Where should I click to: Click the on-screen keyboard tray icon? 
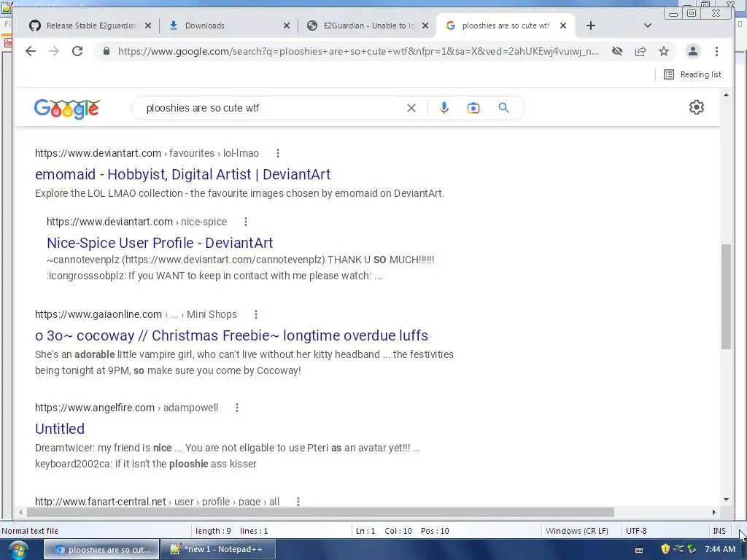(639, 550)
